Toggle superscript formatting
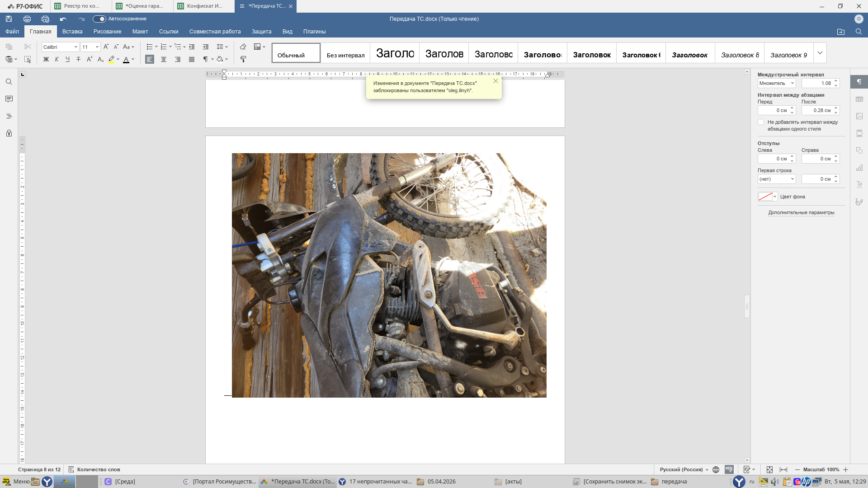 [90, 59]
